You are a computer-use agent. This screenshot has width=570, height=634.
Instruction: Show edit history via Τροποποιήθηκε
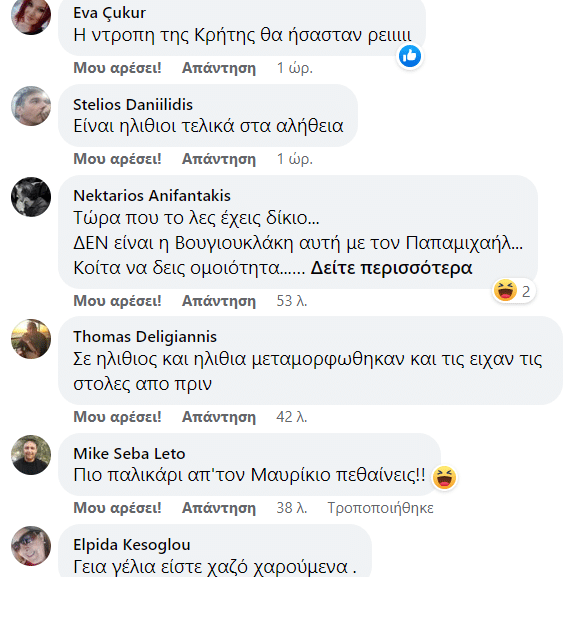click(380, 508)
